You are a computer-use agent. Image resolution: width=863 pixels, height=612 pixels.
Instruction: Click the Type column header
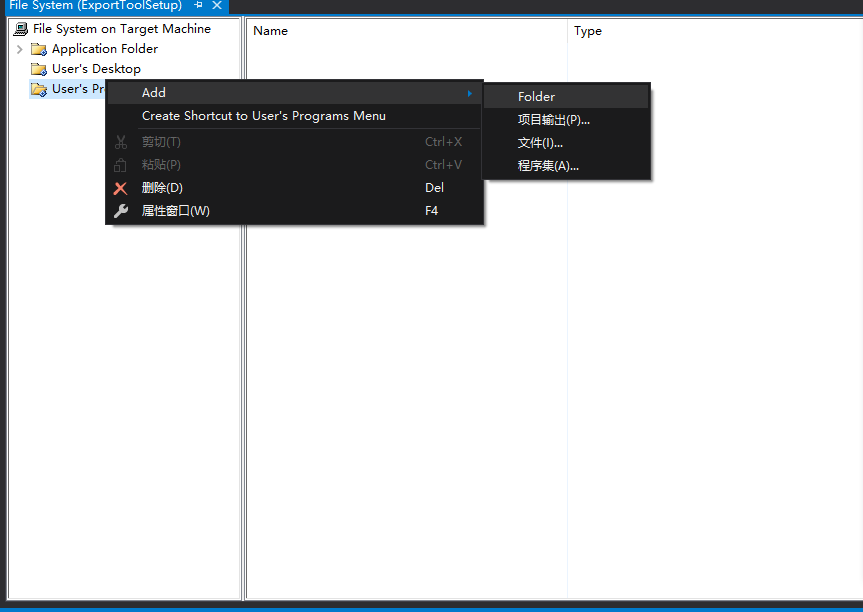[588, 31]
